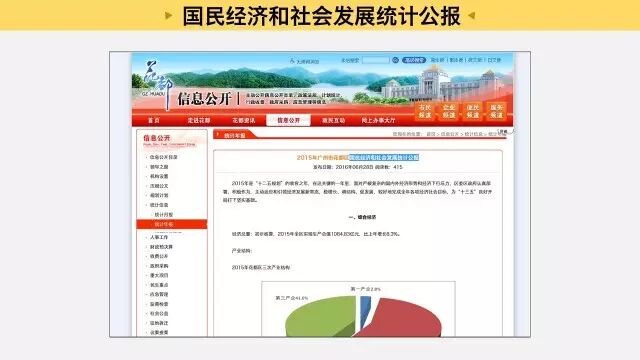Image resolution: width=640 pixels, height=360 pixels.
Task: Click the round search icon beside search box
Action: click(395, 60)
